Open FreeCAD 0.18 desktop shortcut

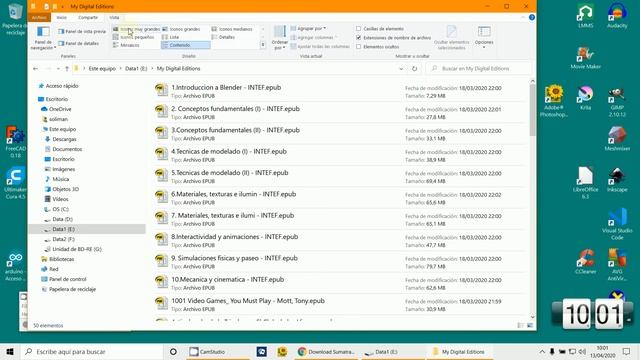tap(16, 142)
